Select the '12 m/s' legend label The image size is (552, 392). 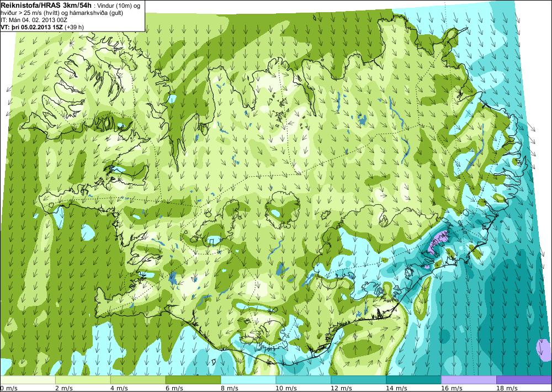(342, 388)
